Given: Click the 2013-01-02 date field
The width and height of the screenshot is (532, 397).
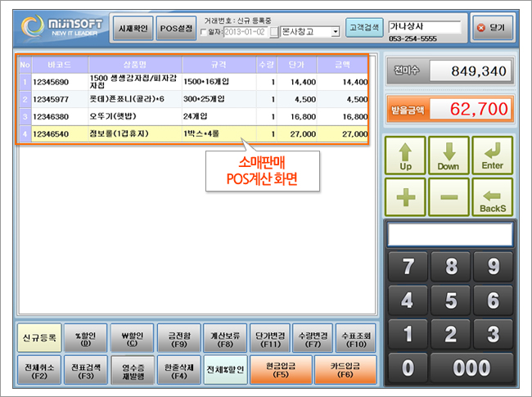Looking at the screenshot, I should [x=246, y=32].
